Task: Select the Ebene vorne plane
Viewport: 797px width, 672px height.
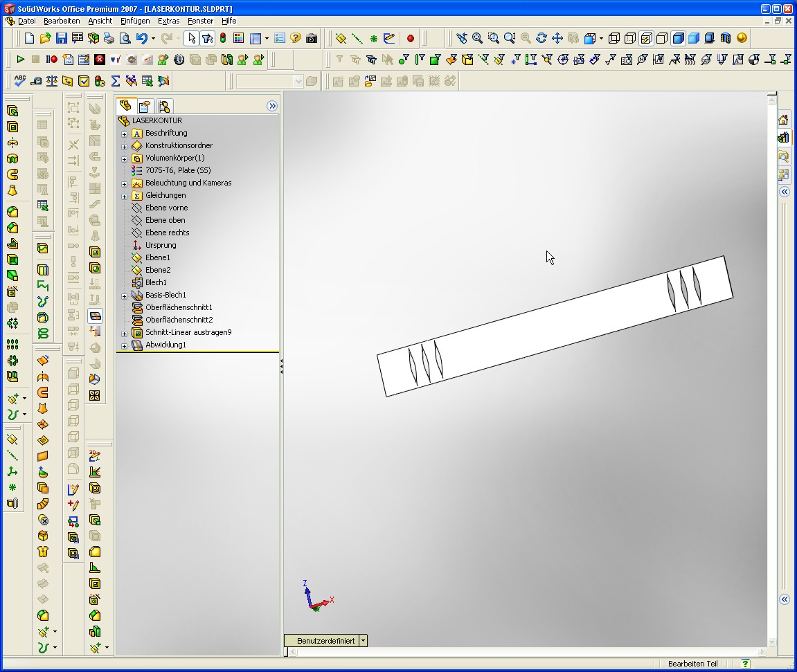Action: [x=166, y=208]
